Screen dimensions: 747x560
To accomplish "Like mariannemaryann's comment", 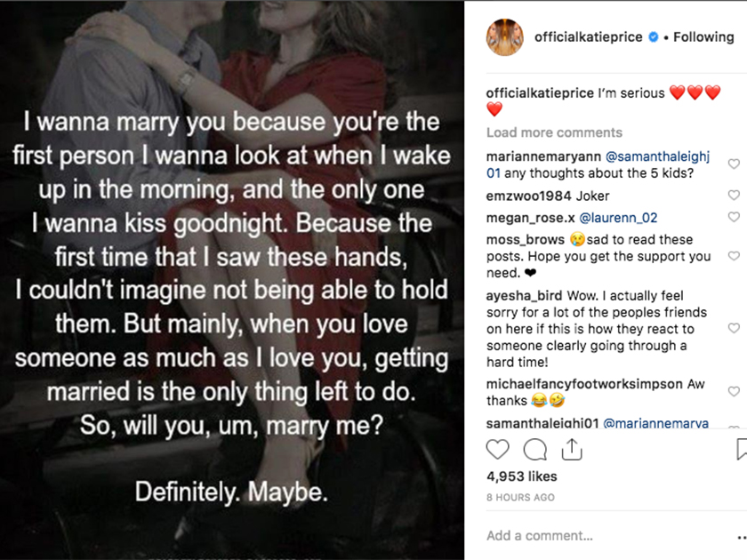I will [734, 164].
